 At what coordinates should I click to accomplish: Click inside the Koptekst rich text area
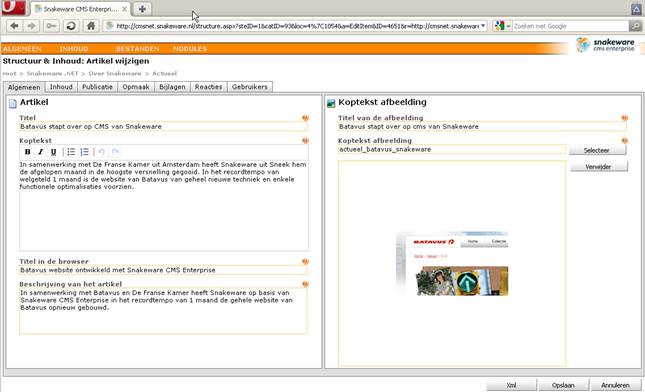click(164, 205)
